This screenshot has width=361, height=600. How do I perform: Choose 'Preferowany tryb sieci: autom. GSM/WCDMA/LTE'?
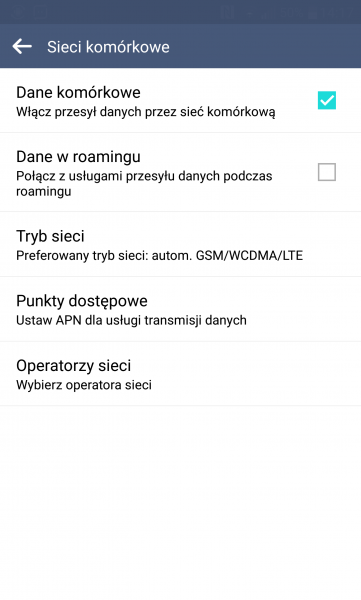pos(159,255)
